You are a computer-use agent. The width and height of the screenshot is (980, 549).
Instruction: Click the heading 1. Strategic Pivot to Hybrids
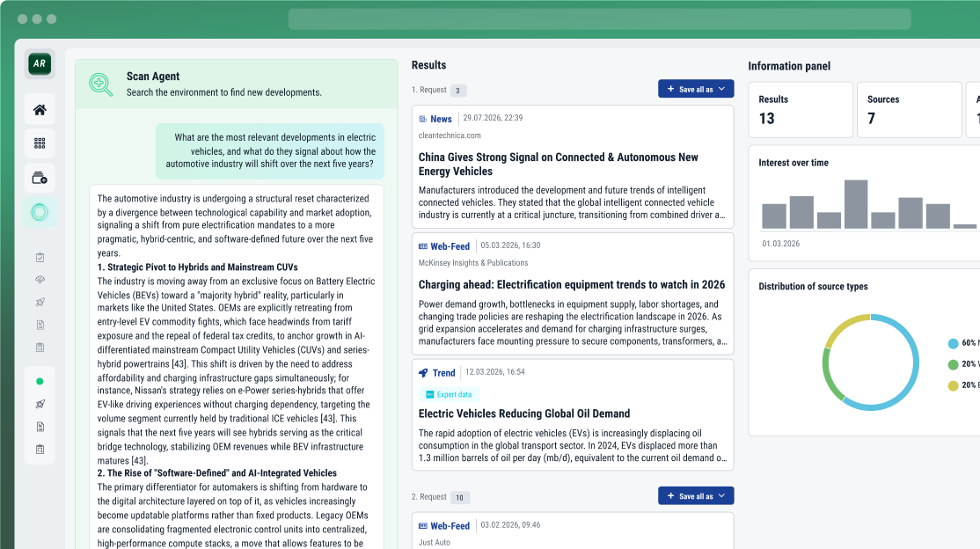[198, 267]
